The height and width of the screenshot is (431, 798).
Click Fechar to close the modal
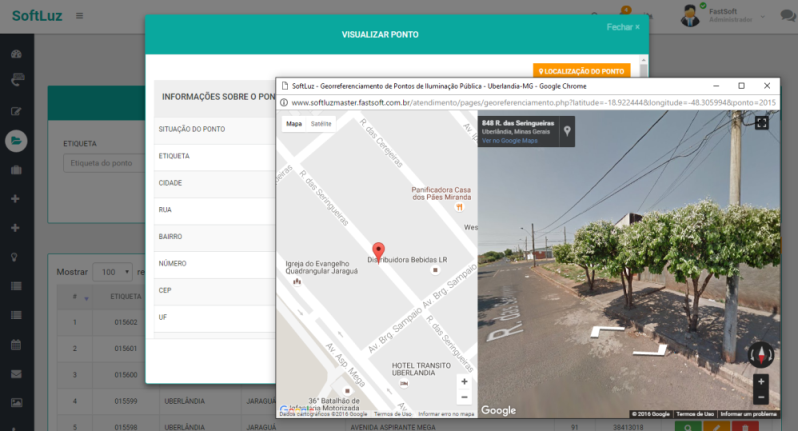(x=623, y=27)
